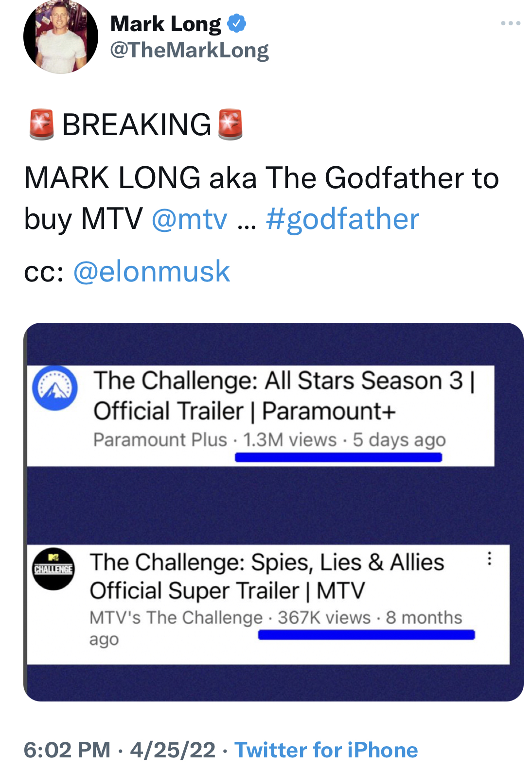
Task: Click the first siren emoji before BREAKING
Action: click(x=41, y=125)
